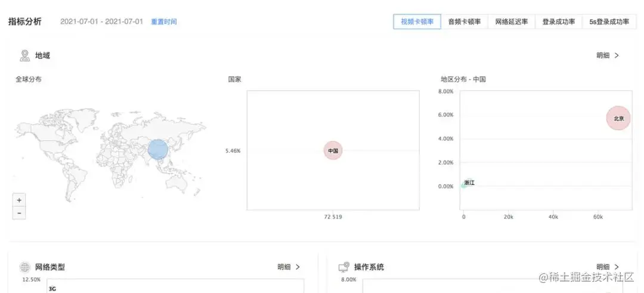This screenshot has height=293, width=644.
Task: Click the blue bubble over China on map
Action: [x=157, y=149]
